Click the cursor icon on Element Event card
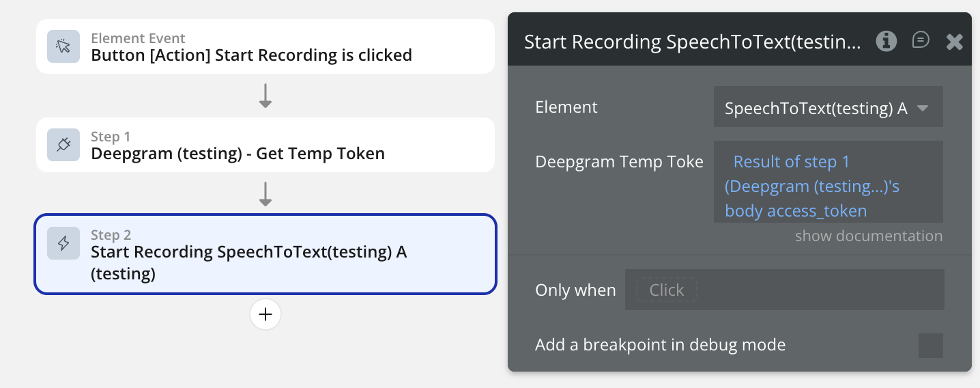980x388 pixels. point(63,46)
